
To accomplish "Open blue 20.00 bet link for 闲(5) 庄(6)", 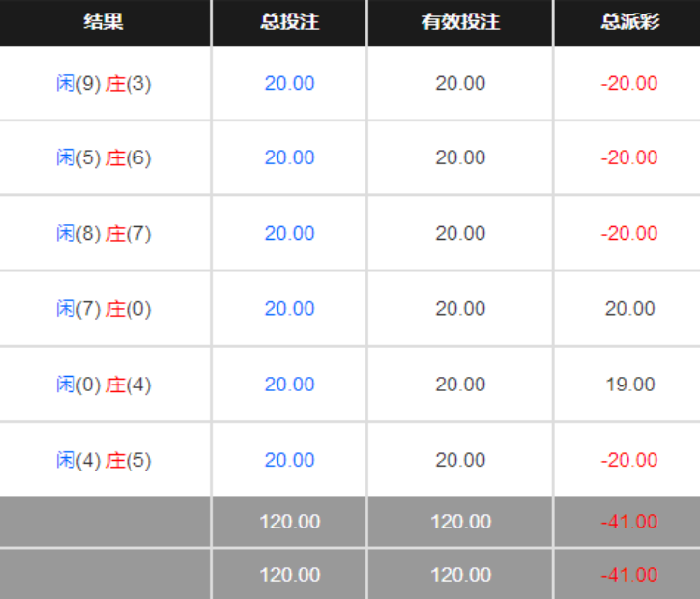I will pos(289,157).
